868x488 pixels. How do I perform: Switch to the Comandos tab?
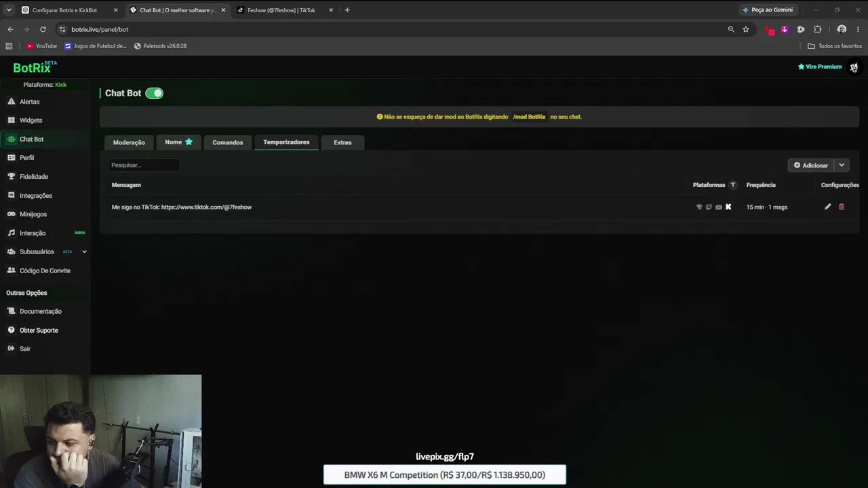(227, 142)
